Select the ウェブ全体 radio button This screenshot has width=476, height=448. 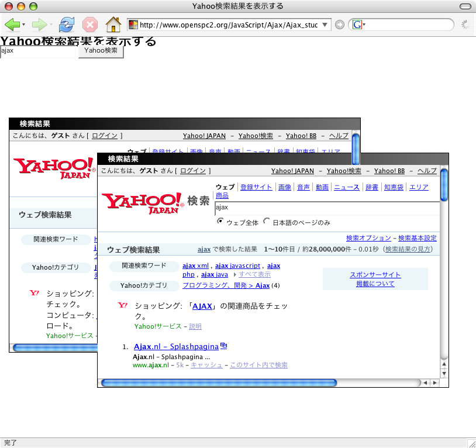tap(220, 221)
